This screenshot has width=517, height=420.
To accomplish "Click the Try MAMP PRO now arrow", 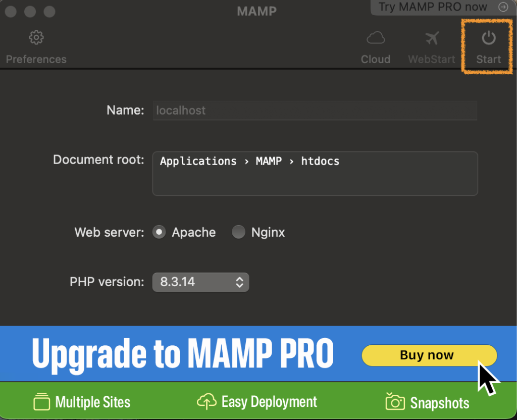I will [503, 7].
